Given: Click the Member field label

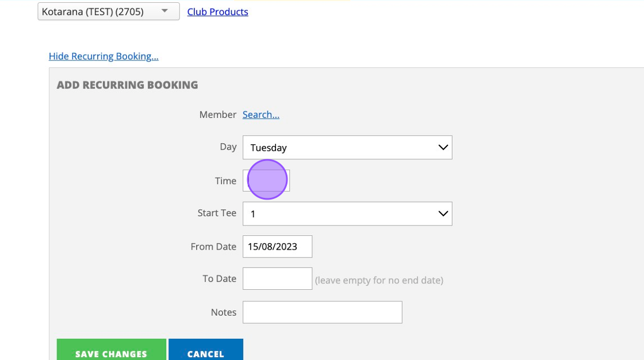Looking at the screenshot, I should point(218,114).
